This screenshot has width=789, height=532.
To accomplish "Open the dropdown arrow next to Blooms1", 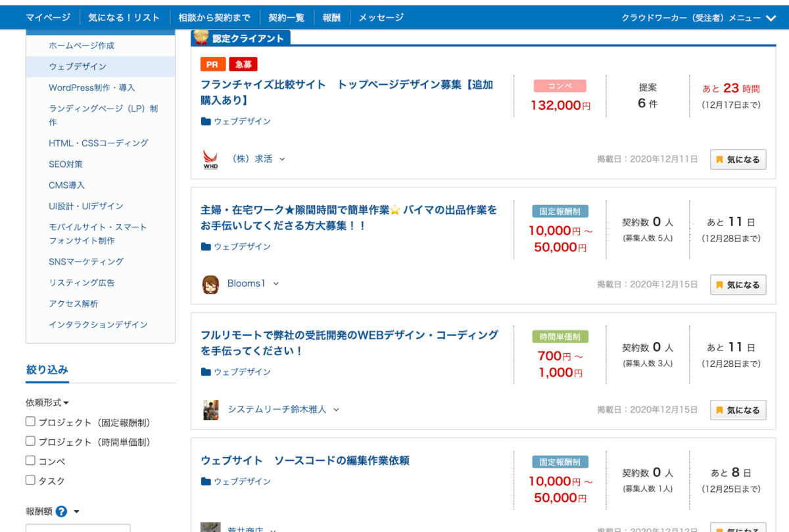I will (x=275, y=284).
